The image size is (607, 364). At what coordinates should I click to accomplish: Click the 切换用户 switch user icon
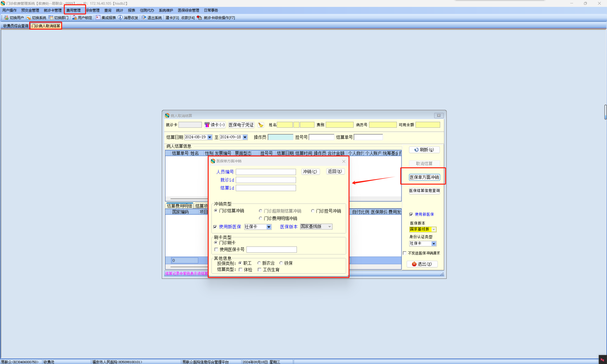point(6,18)
